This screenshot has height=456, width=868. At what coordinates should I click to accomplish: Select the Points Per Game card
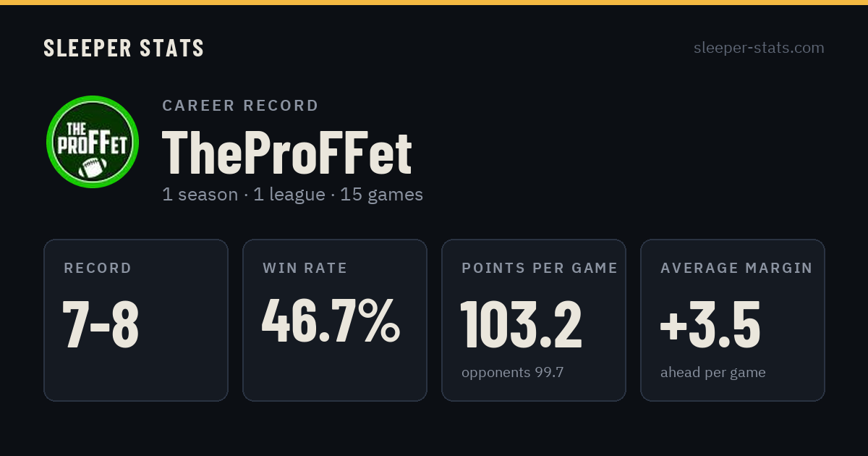click(x=534, y=320)
